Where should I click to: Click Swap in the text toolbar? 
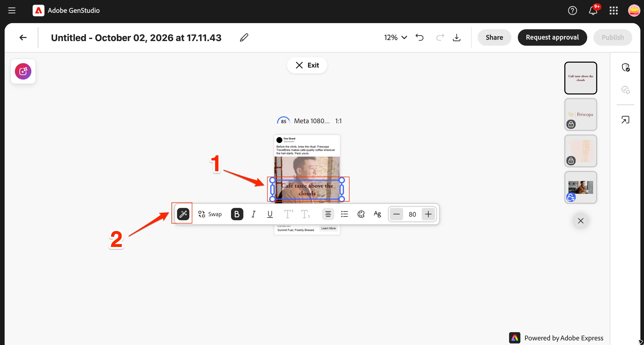210,214
